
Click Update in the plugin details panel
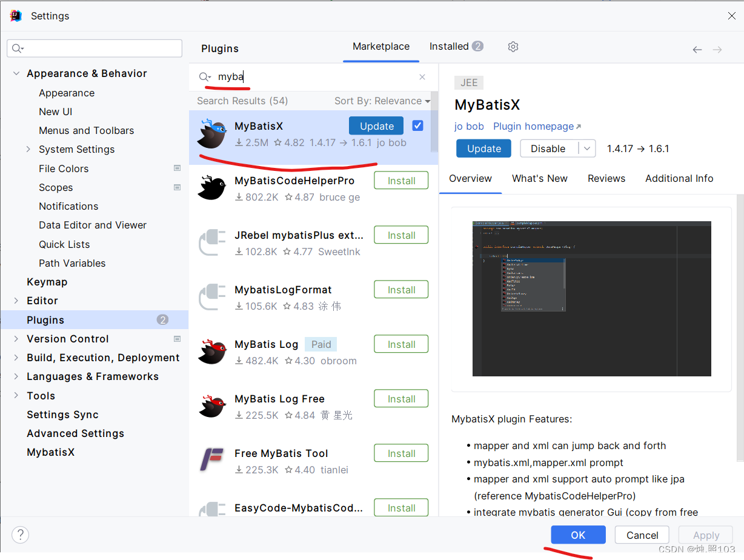(483, 148)
